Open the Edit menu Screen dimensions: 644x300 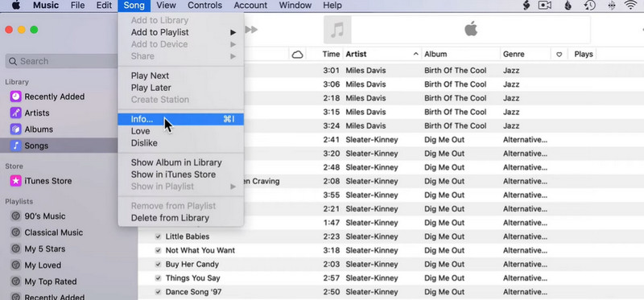104,6
